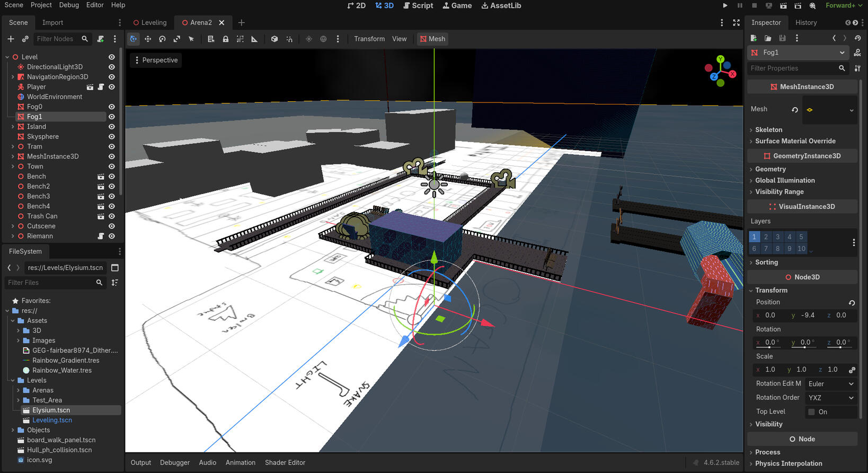Attach a script using the Scene dock script icon

click(x=100, y=39)
